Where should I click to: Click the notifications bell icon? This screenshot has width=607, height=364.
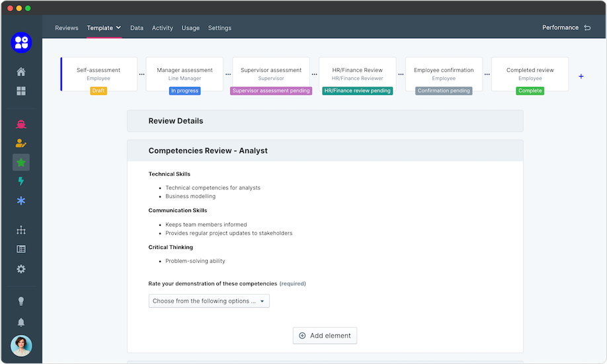(21, 322)
